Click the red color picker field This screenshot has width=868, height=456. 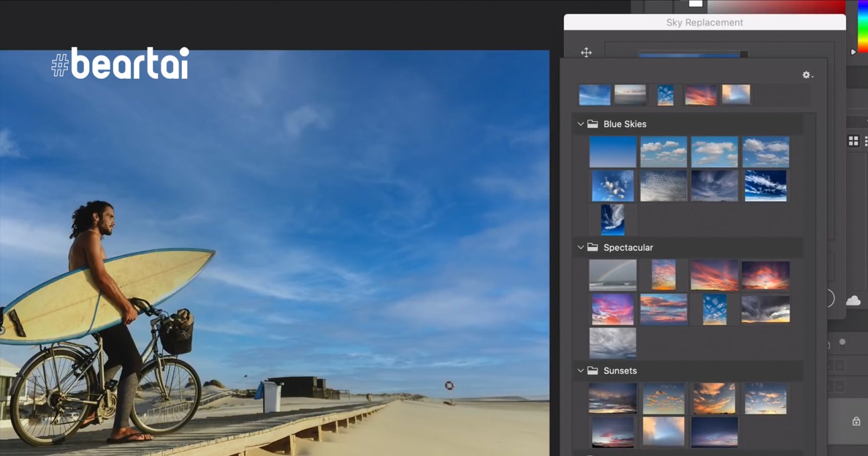click(776, 7)
